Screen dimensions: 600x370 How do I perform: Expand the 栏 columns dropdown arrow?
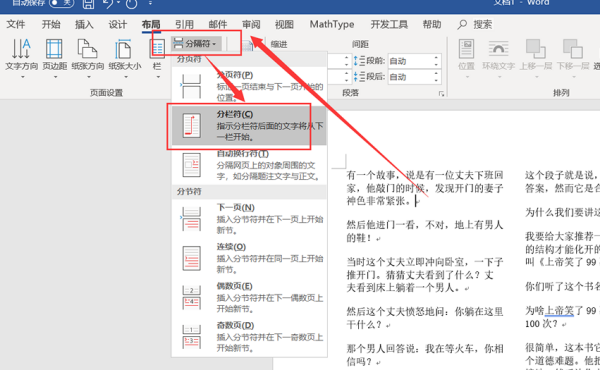point(158,77)
